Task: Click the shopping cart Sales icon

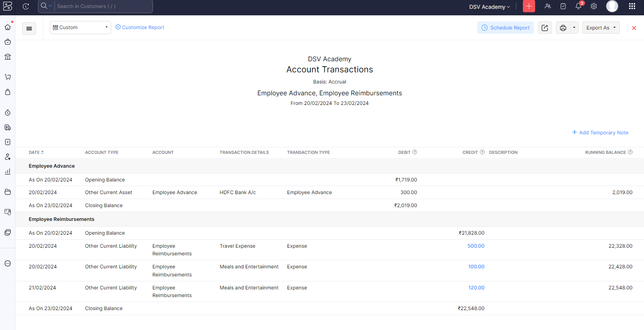Action: click(x=8, y=77)
